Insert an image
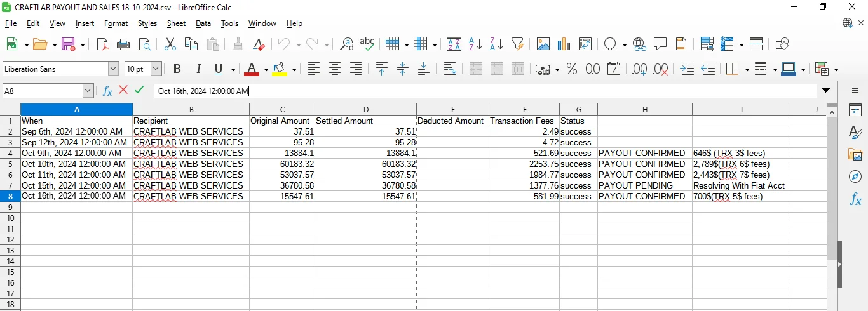 click(543, 44)
